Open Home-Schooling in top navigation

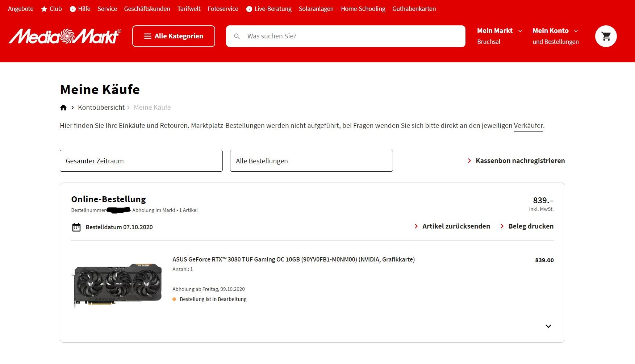pyautogui.click(x=363, y=9)
